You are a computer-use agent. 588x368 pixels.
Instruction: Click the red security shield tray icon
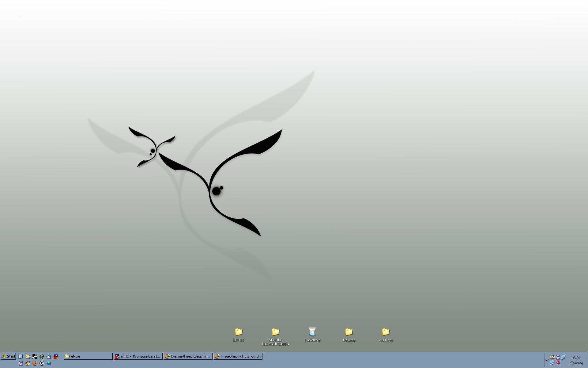tap(558, 363)
